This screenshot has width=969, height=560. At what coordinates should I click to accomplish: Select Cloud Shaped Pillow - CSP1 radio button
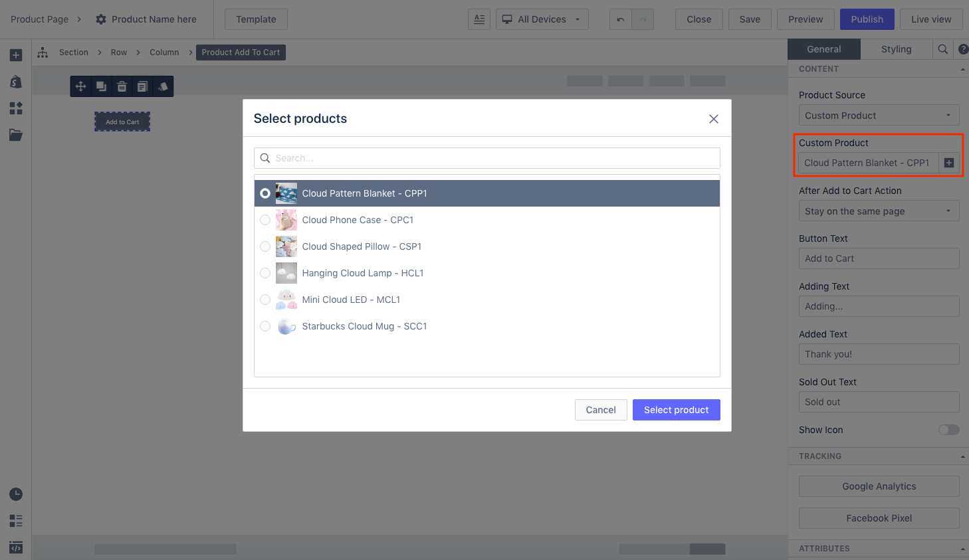point(265,246)
